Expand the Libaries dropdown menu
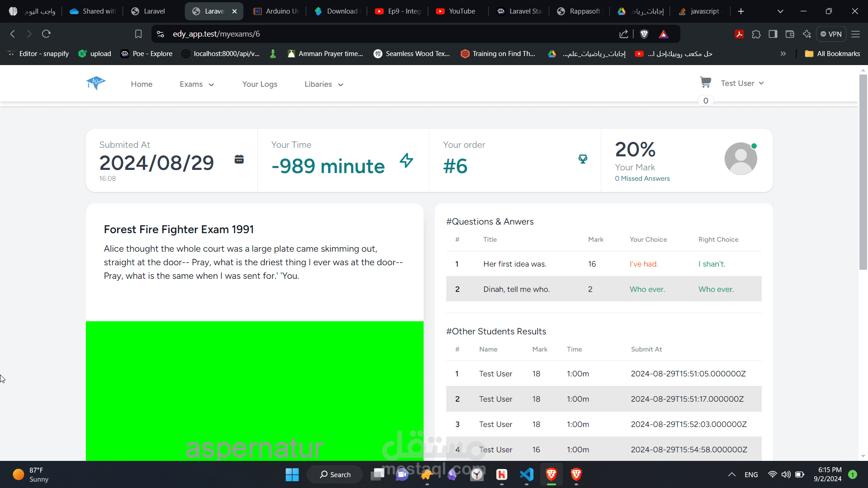This screenshot has width=868, height=488. [x=324, y=84]
